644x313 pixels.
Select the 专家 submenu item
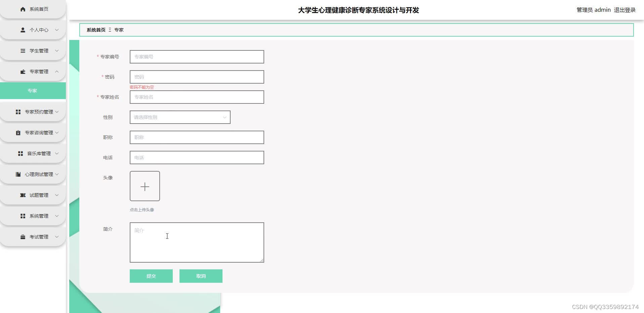(33, 91)
